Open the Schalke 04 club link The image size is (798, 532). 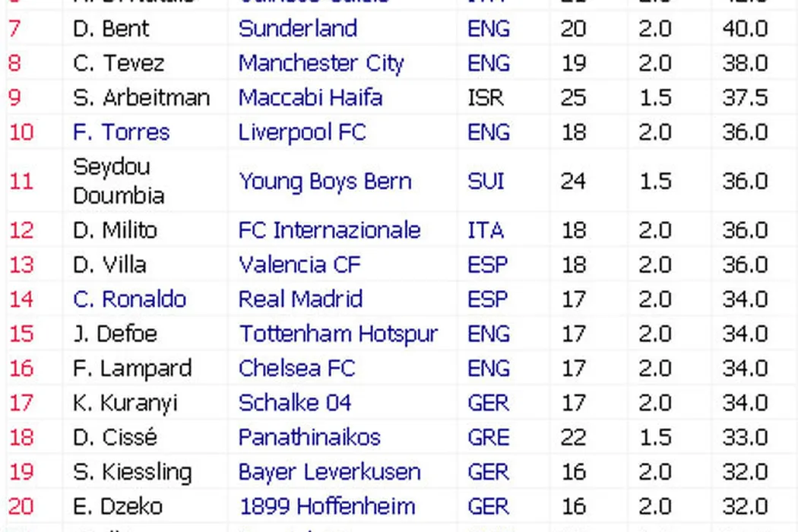coord(295,403)
